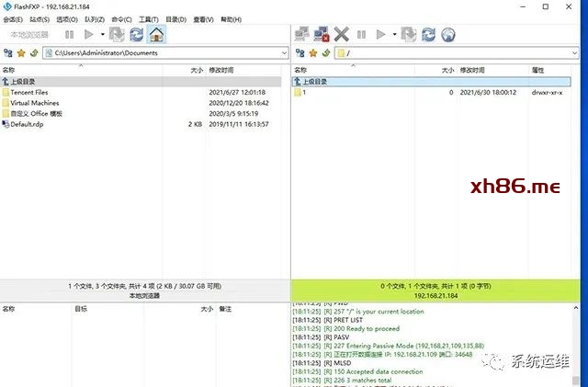The height and width of the screenshot is (387, 588).
Task: Abort the transfer with the X icon
Action: pyautogui.click(x=341, y=34)
